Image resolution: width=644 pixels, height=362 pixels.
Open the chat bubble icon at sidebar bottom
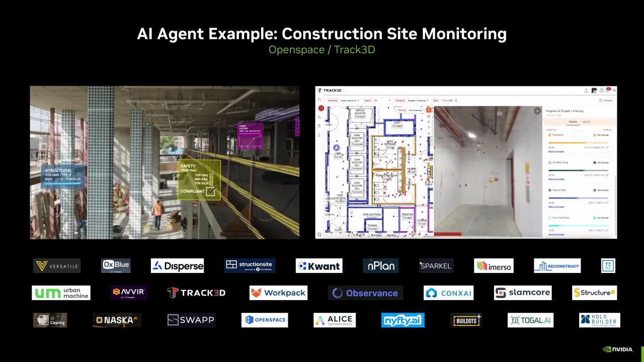pos(319,234)
